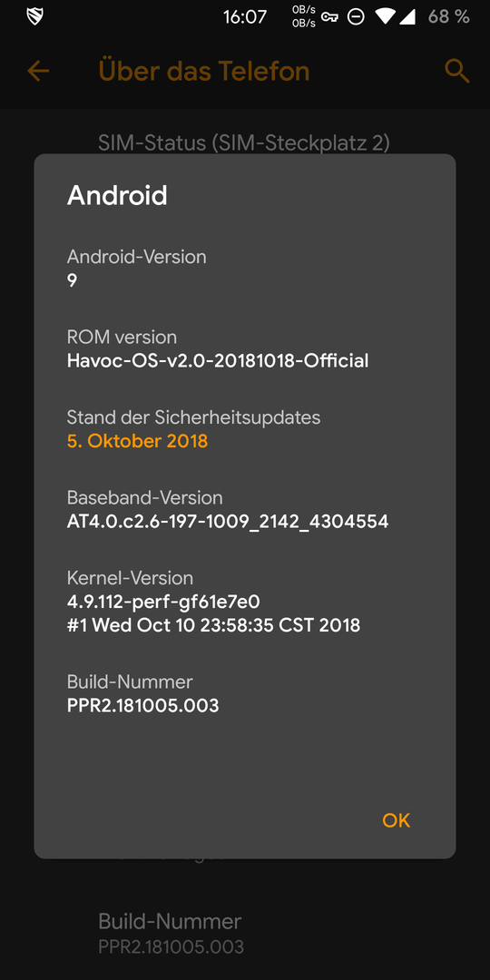Screen dimensions: 490x980
Task: Tap the 68 % battery indicator
Action: (449, 17)
